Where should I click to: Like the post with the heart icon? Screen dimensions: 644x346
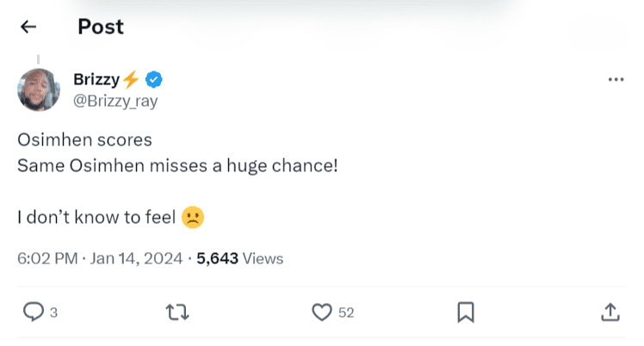[321, 312]
